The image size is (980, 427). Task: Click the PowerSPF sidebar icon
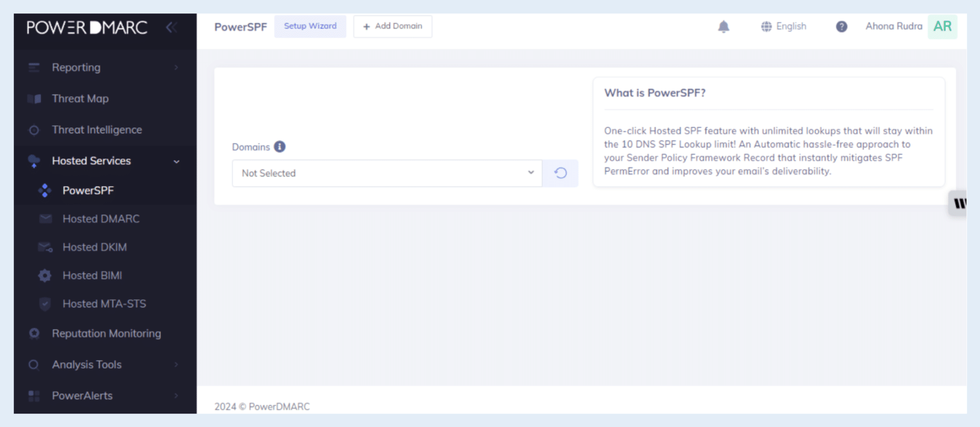pyautogui.click(x=45, y=190)
